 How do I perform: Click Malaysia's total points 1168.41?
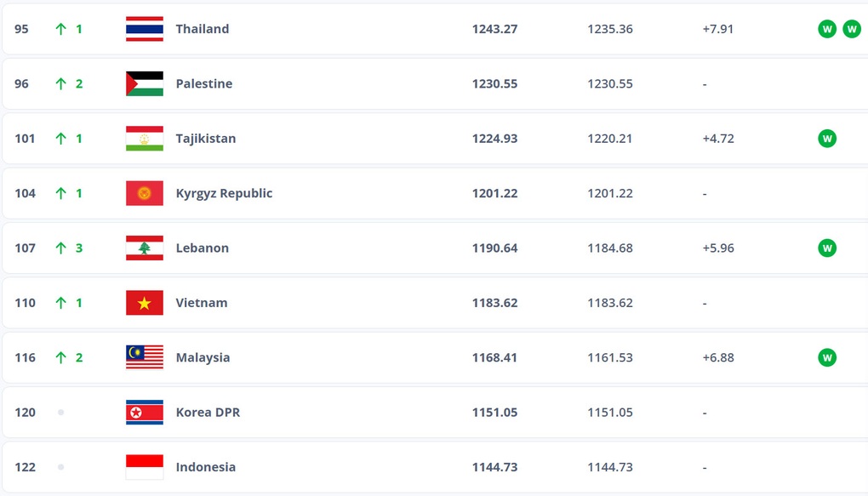coord(494,357)
